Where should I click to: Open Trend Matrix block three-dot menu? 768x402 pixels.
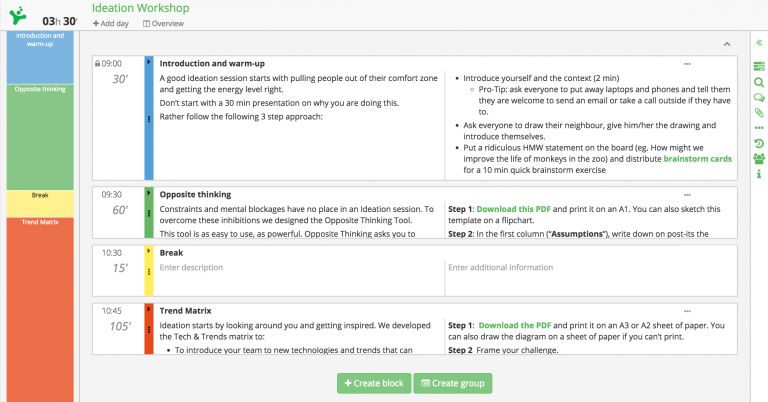(x=687, y=311)
